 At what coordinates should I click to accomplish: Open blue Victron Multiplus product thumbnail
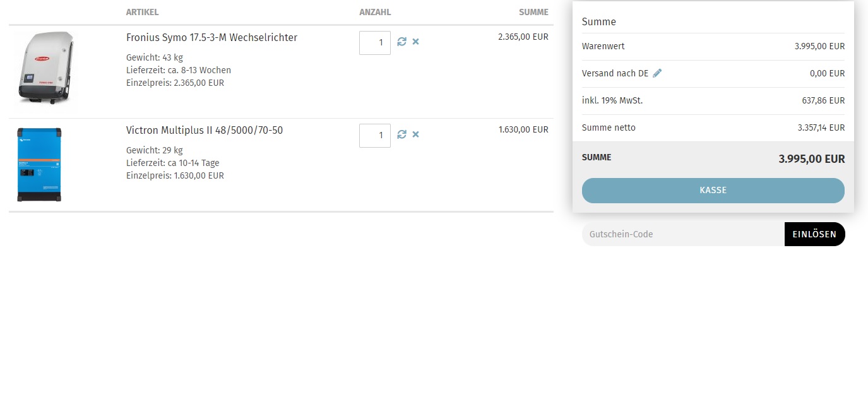click(x=39, y=164)
